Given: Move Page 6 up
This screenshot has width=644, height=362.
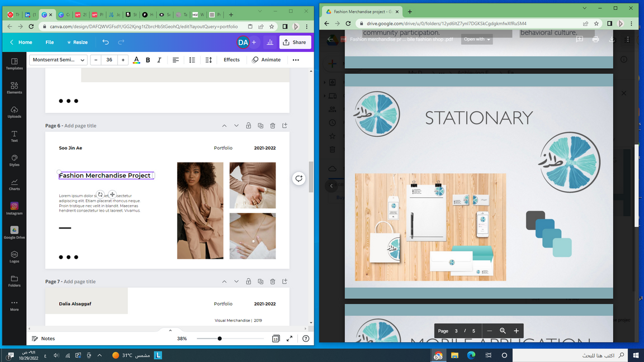Looking at the screenshot, I should coord(224,126).
